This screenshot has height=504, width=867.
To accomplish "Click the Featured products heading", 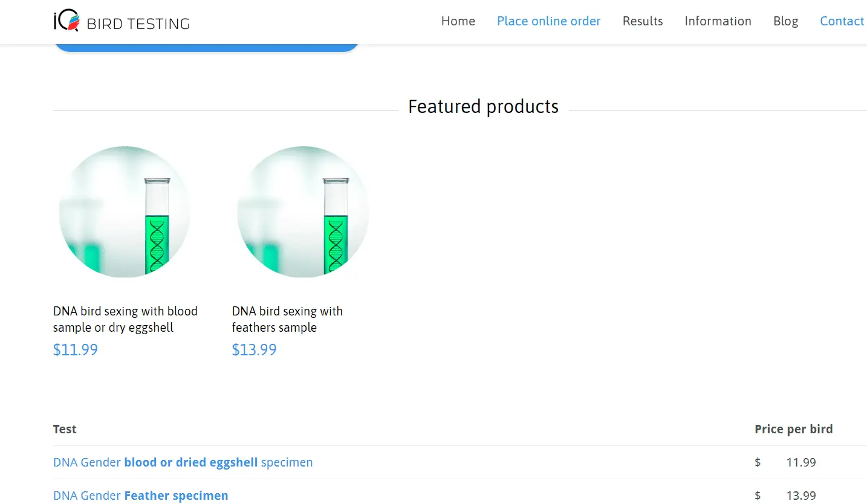I will click(483, 106).
